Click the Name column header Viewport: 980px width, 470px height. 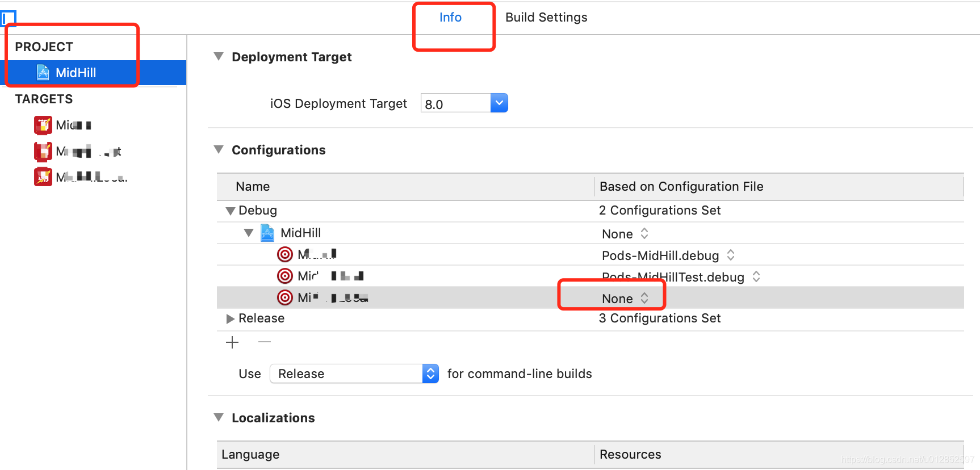point(405,186)
